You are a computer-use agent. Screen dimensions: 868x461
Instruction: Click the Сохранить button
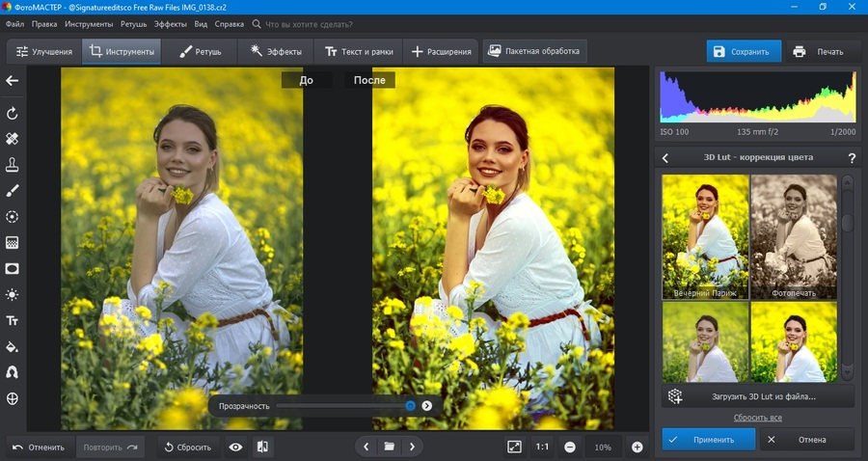(x=744, y=51)
